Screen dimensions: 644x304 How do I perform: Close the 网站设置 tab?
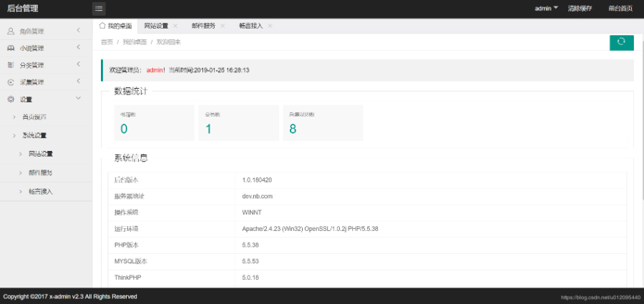pos(175,26)
